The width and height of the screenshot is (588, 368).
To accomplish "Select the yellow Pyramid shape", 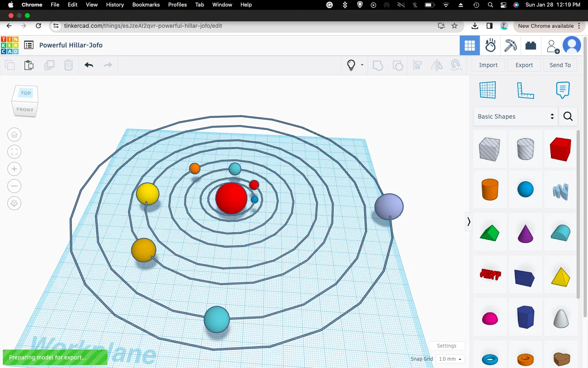I will click(x=561, y=277).
